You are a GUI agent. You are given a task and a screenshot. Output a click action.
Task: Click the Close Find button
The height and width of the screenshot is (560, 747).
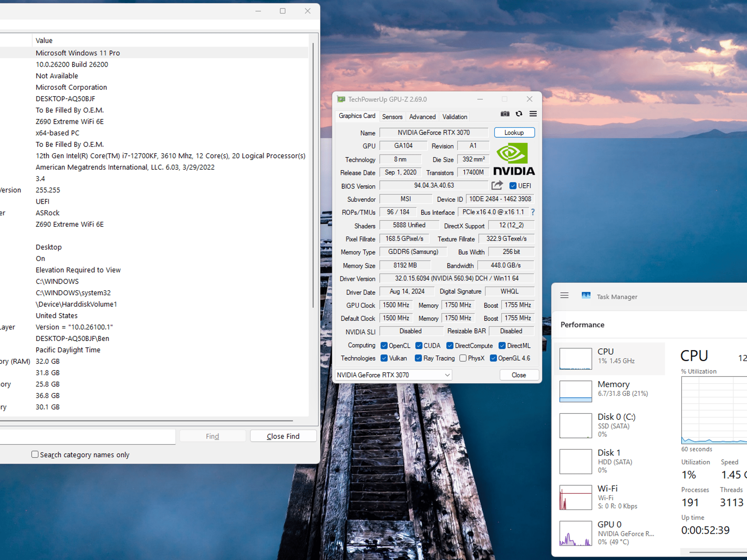283,436
